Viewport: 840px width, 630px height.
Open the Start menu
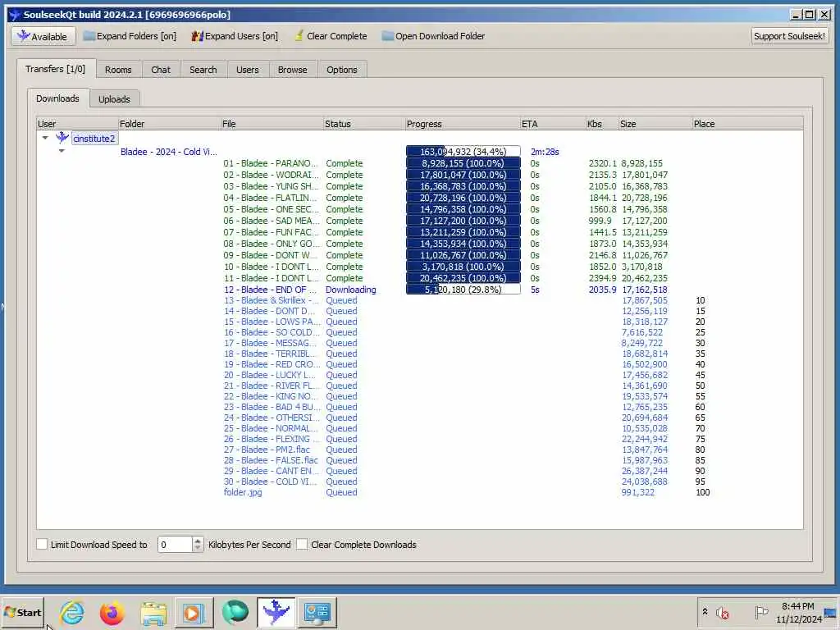point(22,612)
